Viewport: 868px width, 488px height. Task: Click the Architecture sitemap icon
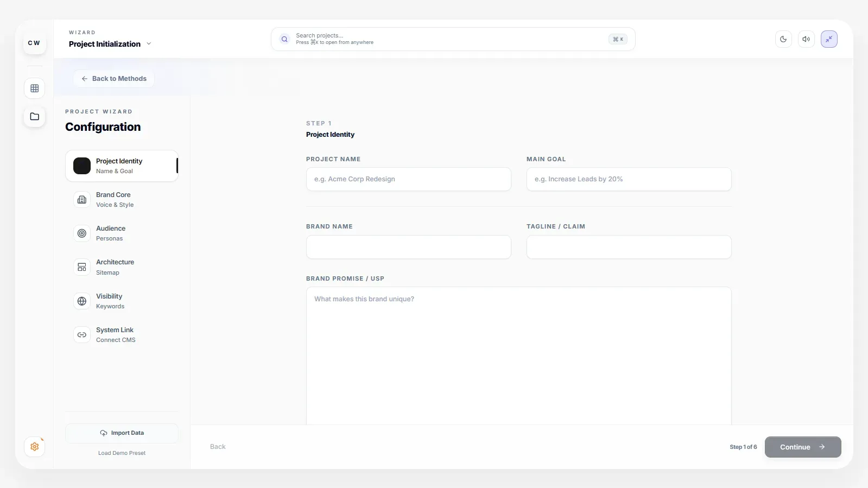[x=82, y=267]
